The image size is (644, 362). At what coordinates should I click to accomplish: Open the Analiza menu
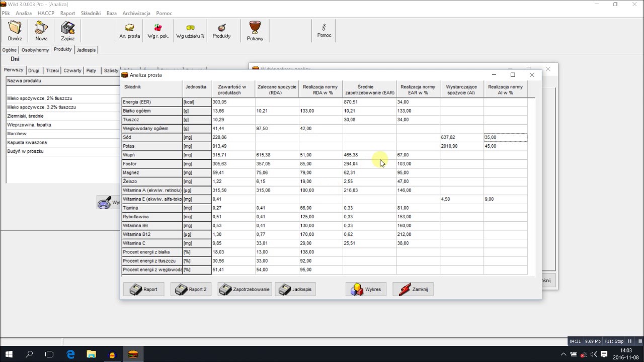[x=24, y=13]
